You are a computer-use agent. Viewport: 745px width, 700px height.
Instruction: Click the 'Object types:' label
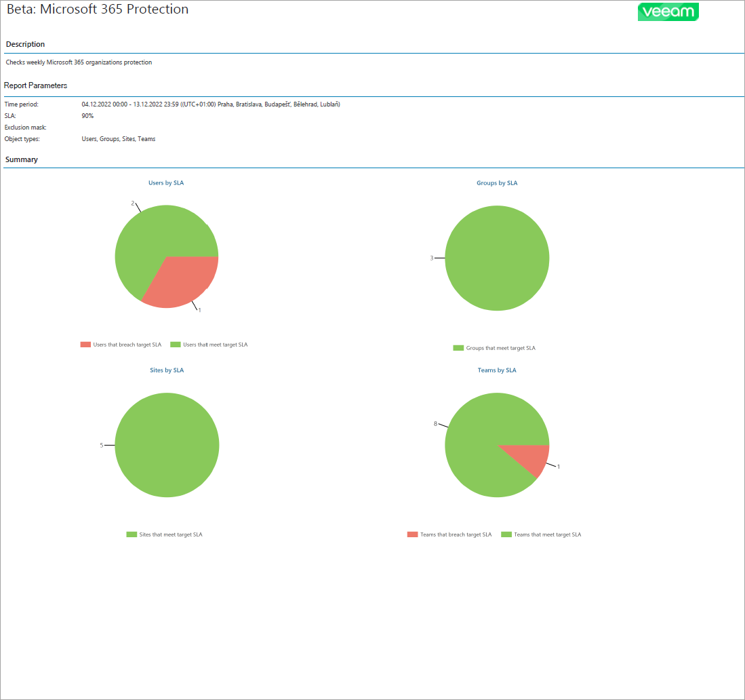click(x=22, y=139)
